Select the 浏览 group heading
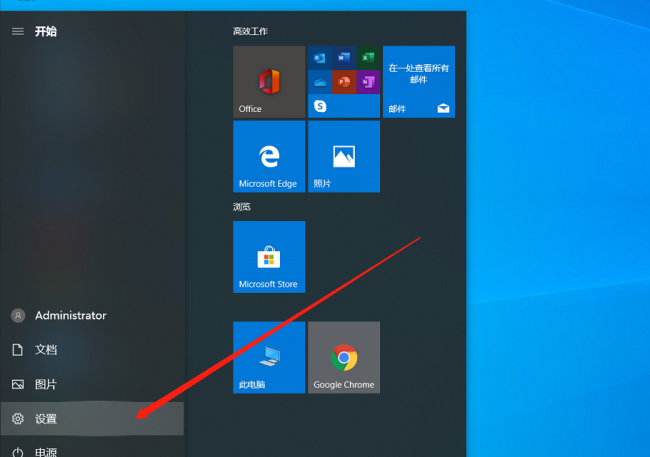Screen dimensions: 650x457 point(242,207)
